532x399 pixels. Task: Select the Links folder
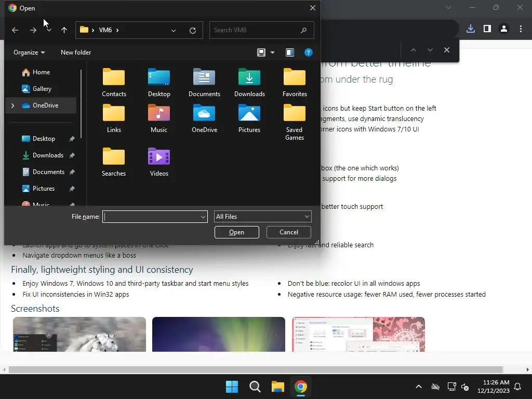coord(114,119)
